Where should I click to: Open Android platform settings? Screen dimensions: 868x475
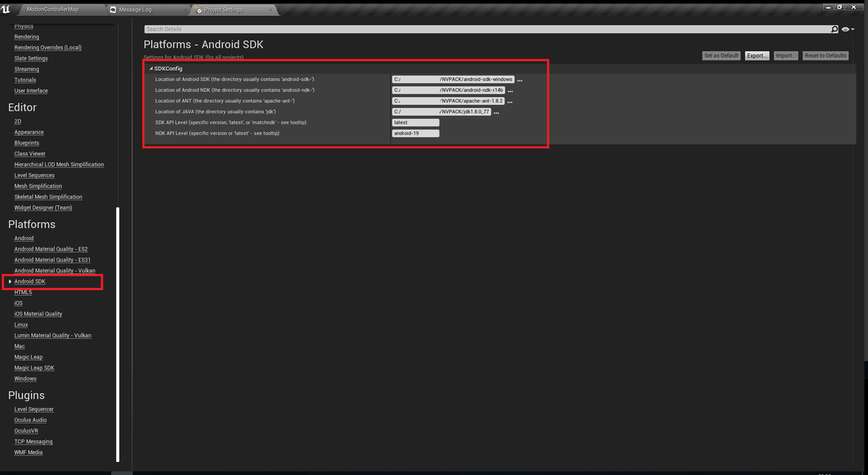(x=24, y=239)
